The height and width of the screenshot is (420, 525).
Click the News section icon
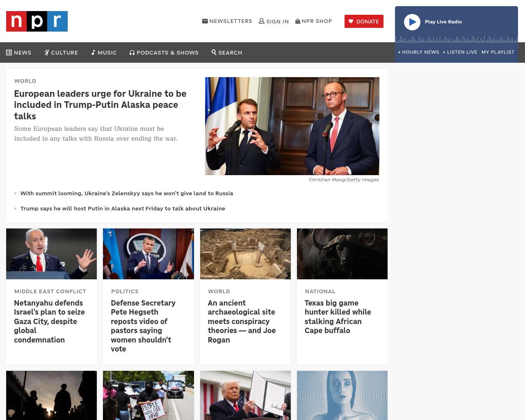(9, 52)
